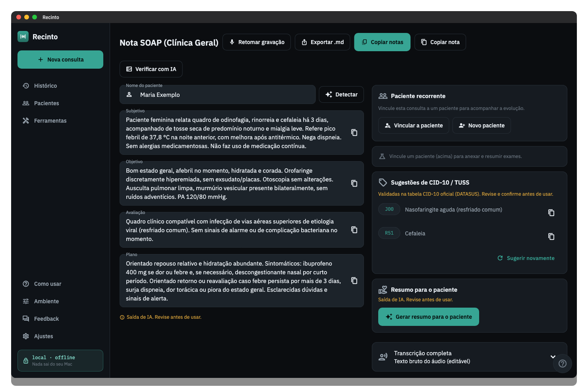Click the R51 code badge
The width and height of the screenshot is (588, 389).
point(389,233)
